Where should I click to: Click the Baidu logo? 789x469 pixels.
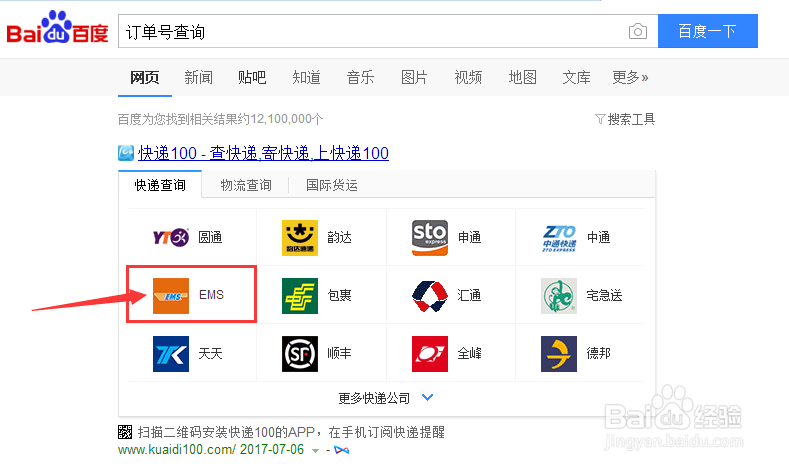(57, 27)
